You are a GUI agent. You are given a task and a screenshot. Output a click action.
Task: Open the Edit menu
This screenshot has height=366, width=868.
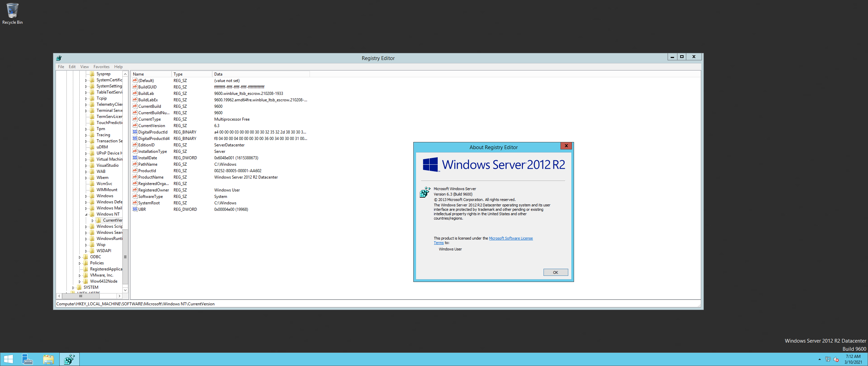click(72, 67)
